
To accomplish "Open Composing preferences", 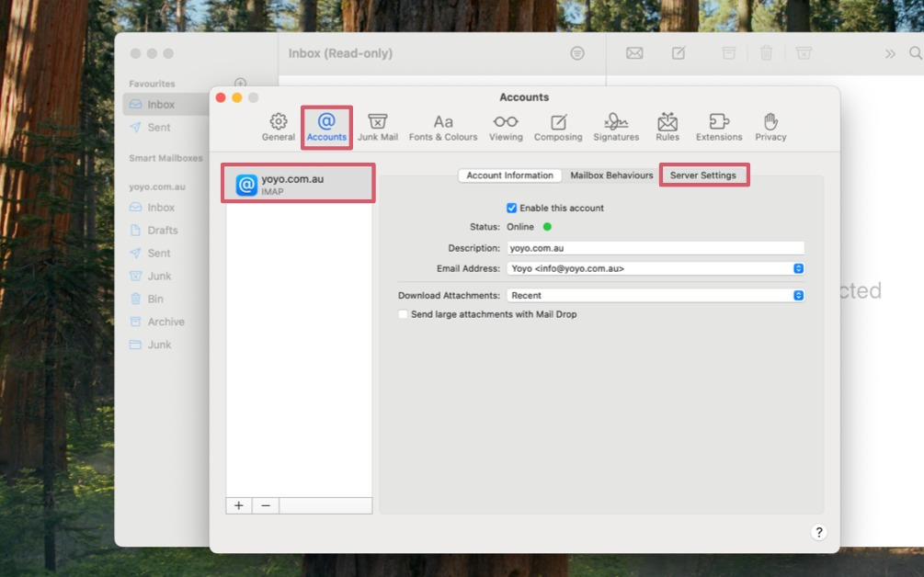I will pos(558,127).
